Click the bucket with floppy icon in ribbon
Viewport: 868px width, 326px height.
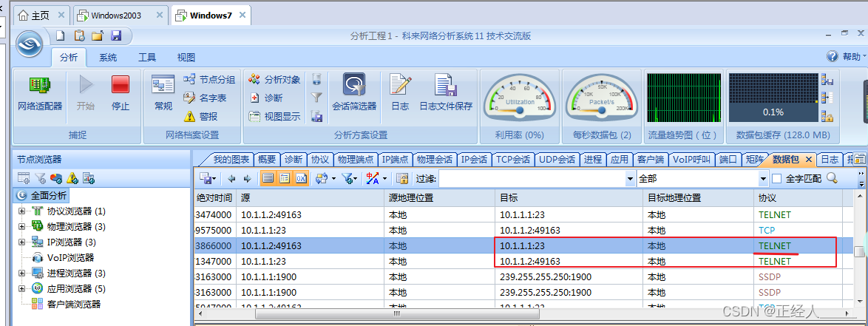[316, 116]
